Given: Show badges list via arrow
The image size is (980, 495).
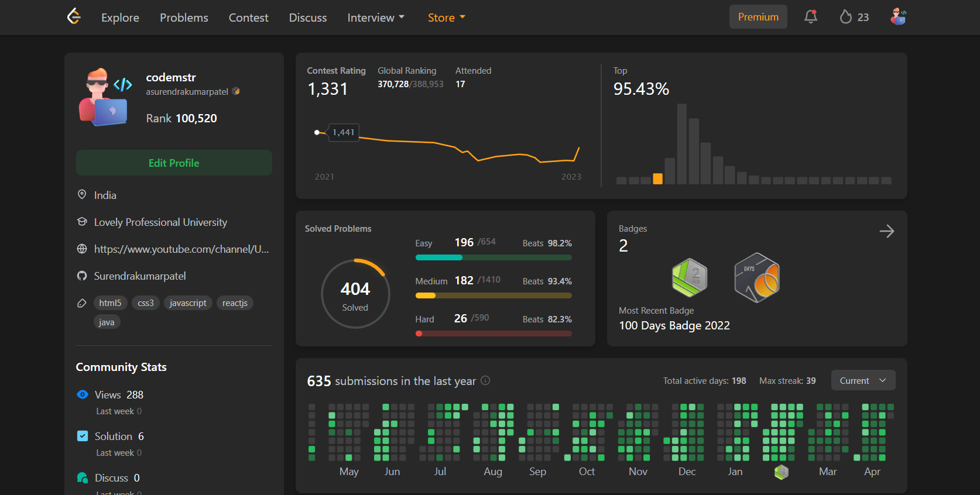Looking at the screenshot, I should click(x=886, y=231).
